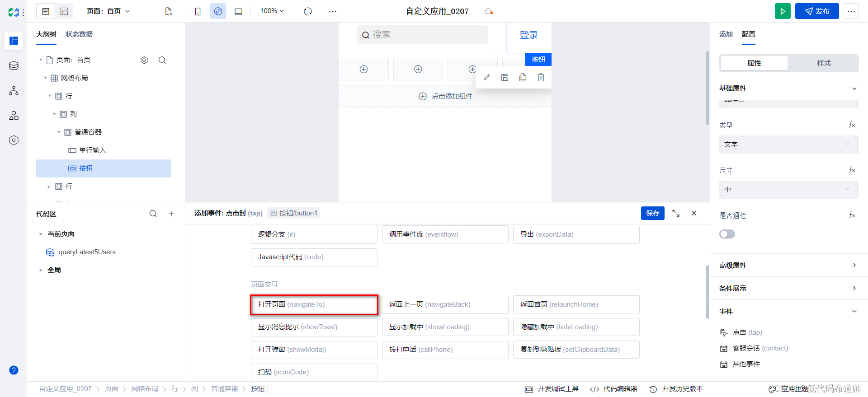Search the code area with magnifier icon
Viewport: 868px width, 397px height.
pyautogui.click(x=153, y=214)
